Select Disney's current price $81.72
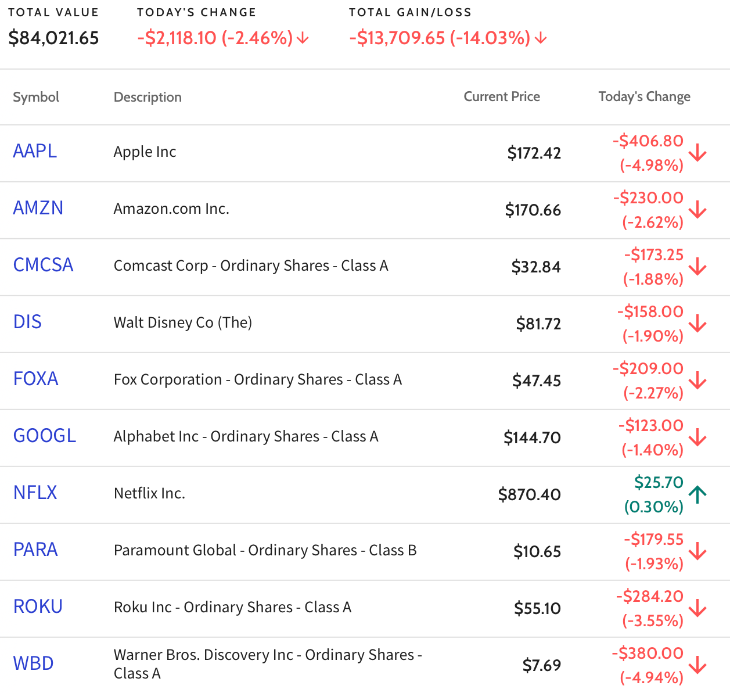The width and height of the screenshot is (730, 700). [x=538, y=324]
